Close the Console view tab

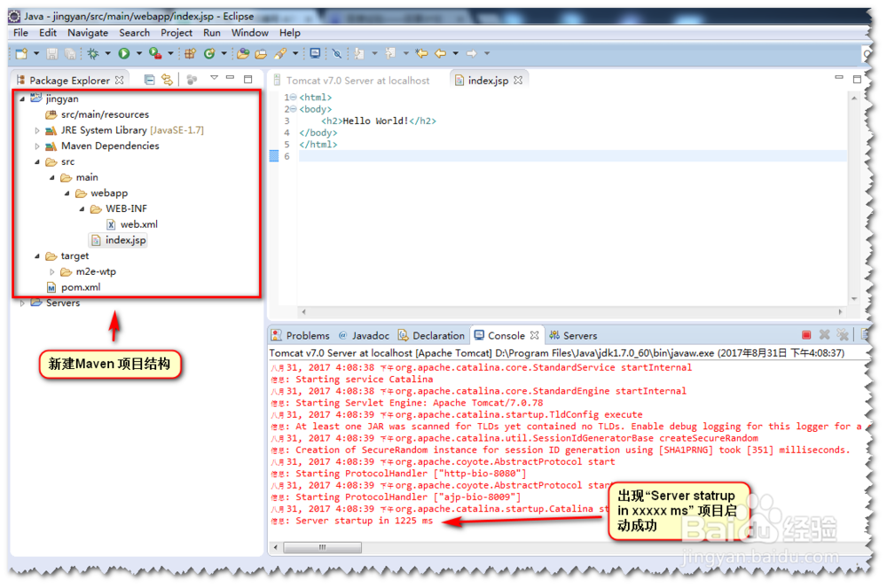pos(534,335)
